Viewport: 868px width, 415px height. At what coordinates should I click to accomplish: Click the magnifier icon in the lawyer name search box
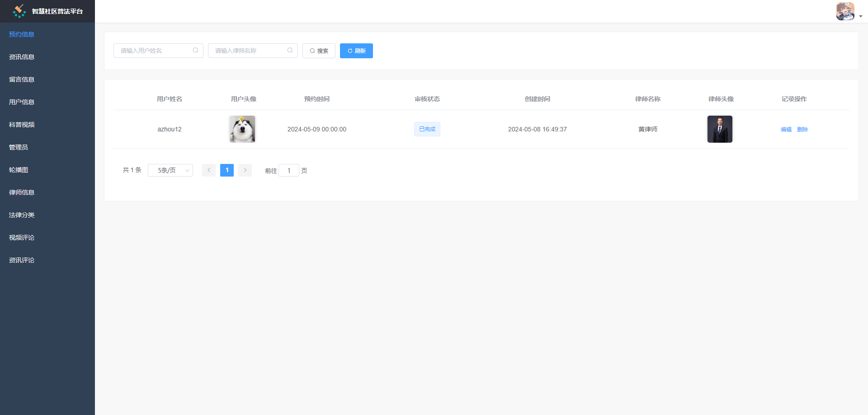point(290,50)
